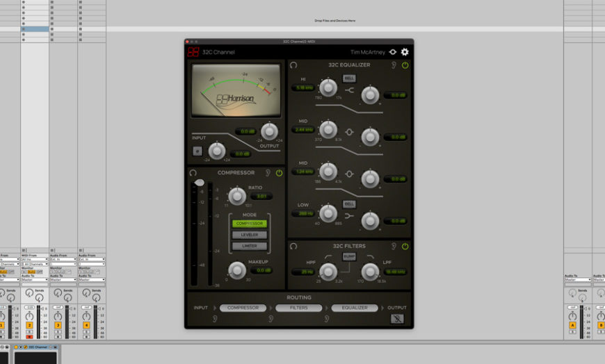Toggle the phase invert button beside INPUT knob
The width and height of the screenshot is (605, 364).
pyautogui.click(x=197, y=151)
